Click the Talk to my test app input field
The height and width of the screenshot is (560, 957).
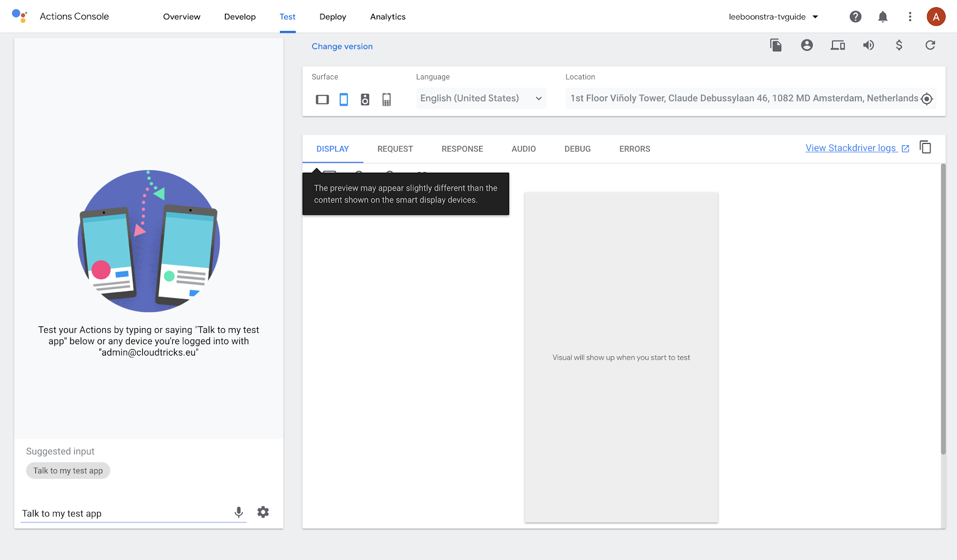coord(123,513)
